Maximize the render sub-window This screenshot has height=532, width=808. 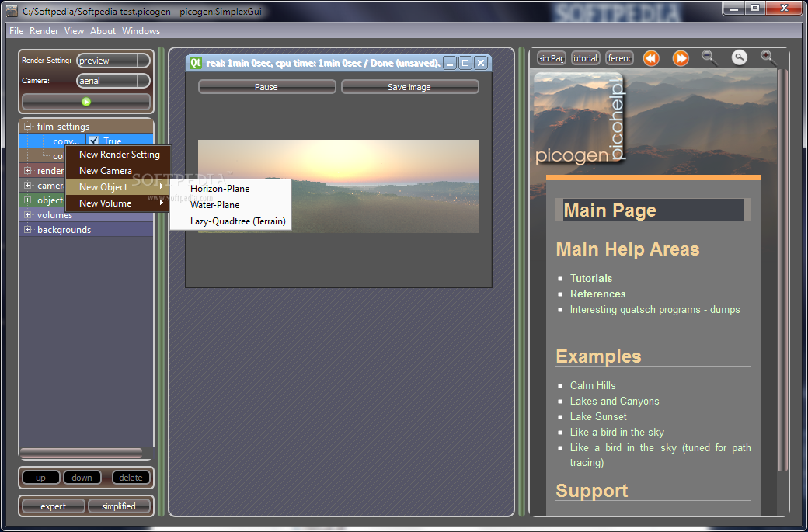pyautogui.click(x=465, y=63)
